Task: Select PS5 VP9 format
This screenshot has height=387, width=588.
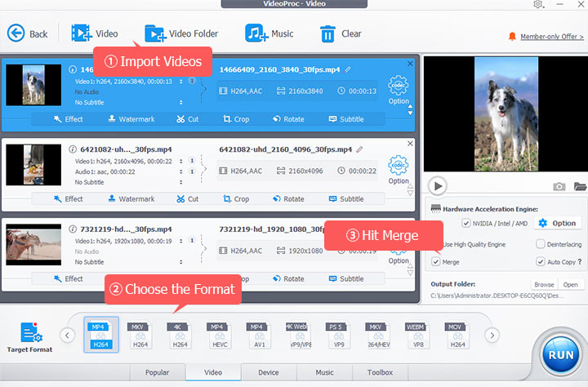Action: pos(339,335)
